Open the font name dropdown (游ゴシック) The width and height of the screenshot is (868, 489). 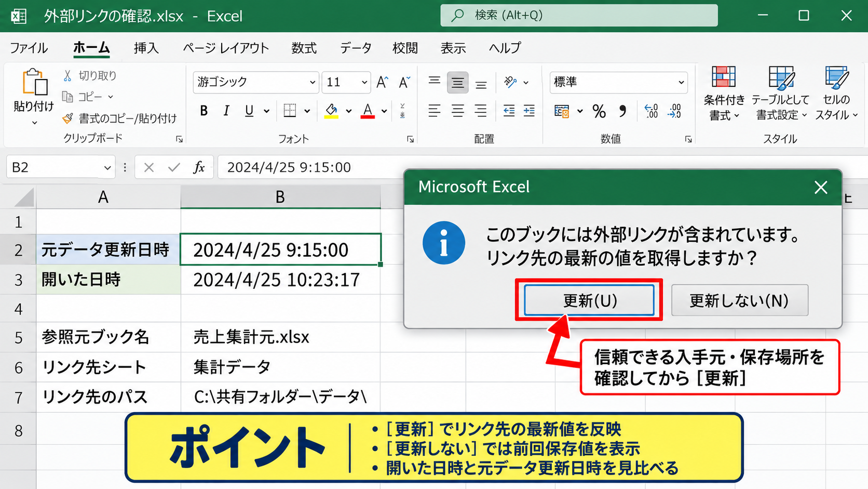(313, 83)
